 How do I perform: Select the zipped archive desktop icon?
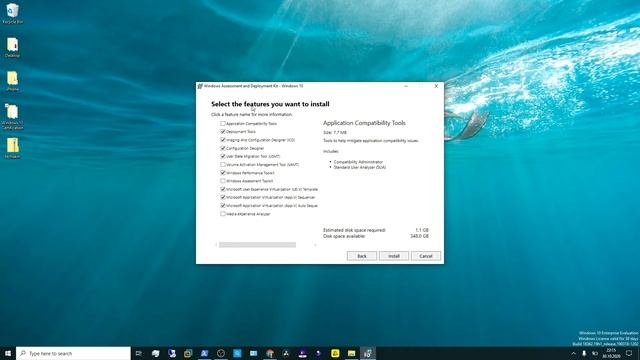13,148
